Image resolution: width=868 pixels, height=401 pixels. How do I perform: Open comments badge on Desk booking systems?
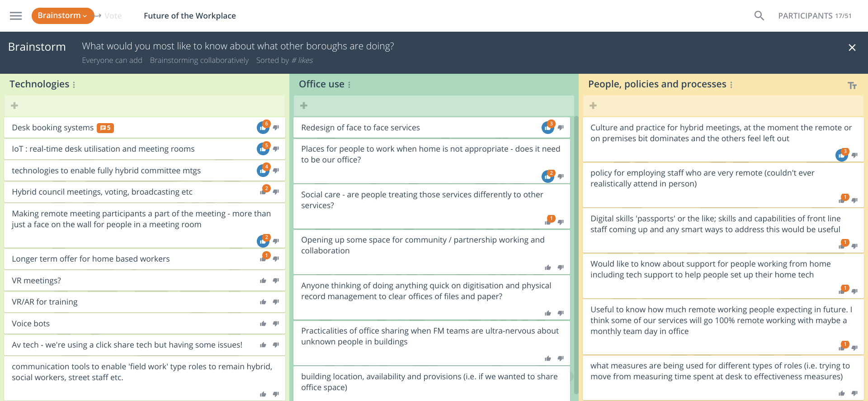point(105,128)
